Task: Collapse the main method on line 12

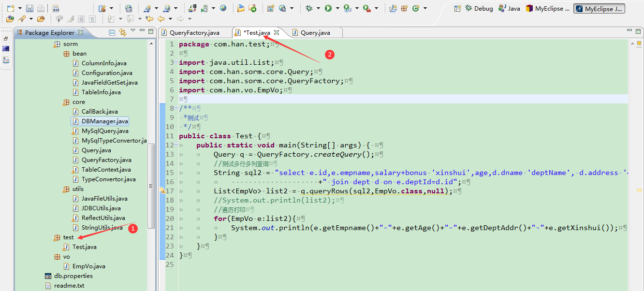Action: pyautogui.click(x=176, y=145)
